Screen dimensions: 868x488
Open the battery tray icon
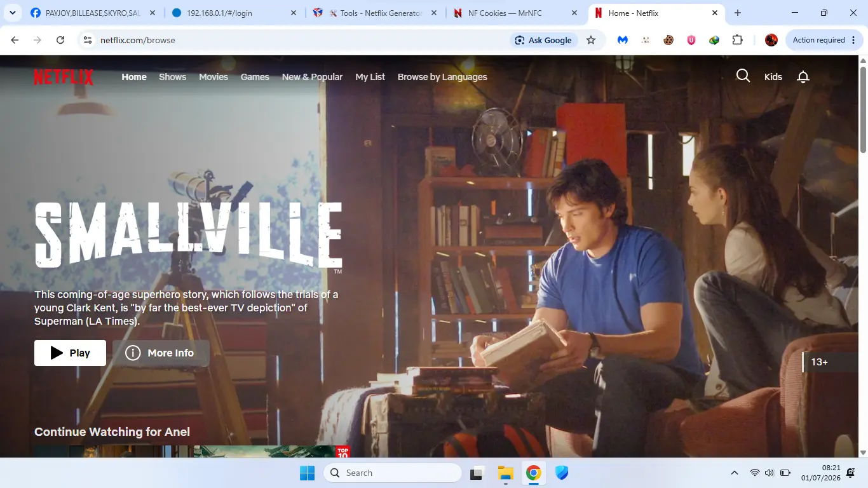coord(785,473)
